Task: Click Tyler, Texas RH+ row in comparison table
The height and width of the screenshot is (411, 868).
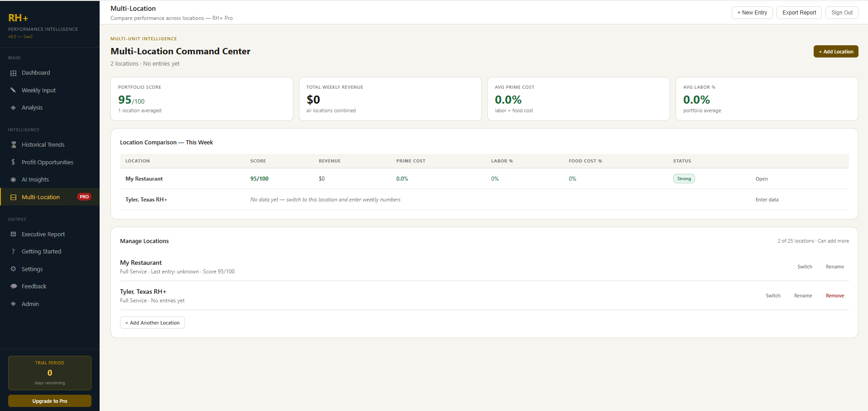Action: (484, 200)
